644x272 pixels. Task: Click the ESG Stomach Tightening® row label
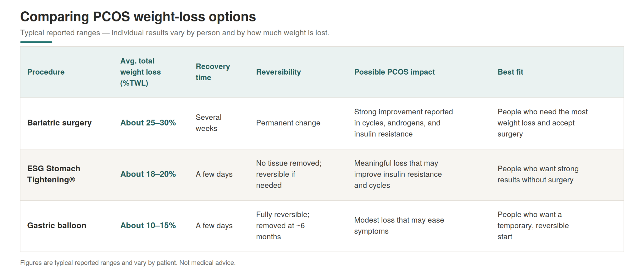click(54, 174)
